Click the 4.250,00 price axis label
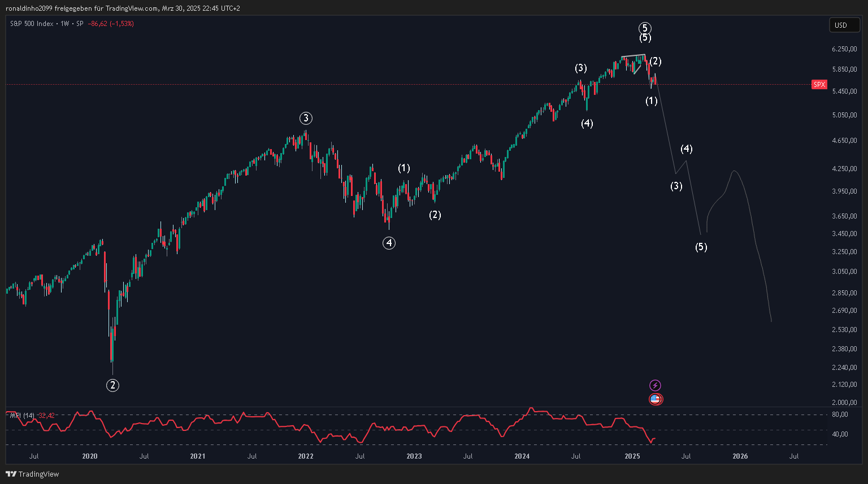Image resolution: width=868 pixels, height=484 pixels. (844, 169)
